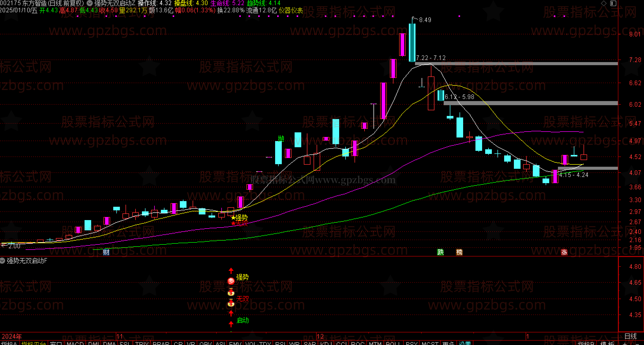Switch to the MACD indicator tab
The width and height of the screenshot is (644, 345).
75,343
